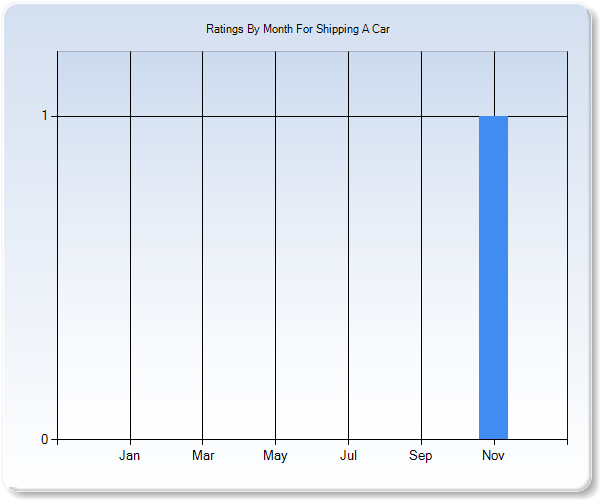Click empty plot area between Jul and Sep
Image resolution: width=600 pixels, height=500 pixels.
pos(385,280)
